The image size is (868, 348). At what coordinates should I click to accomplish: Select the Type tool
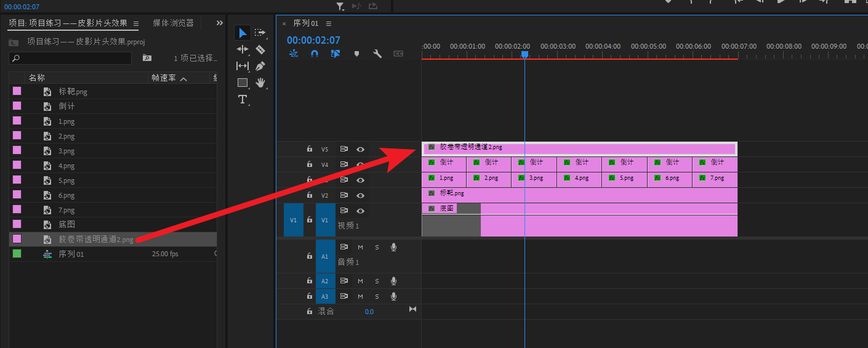click(243, 99)
